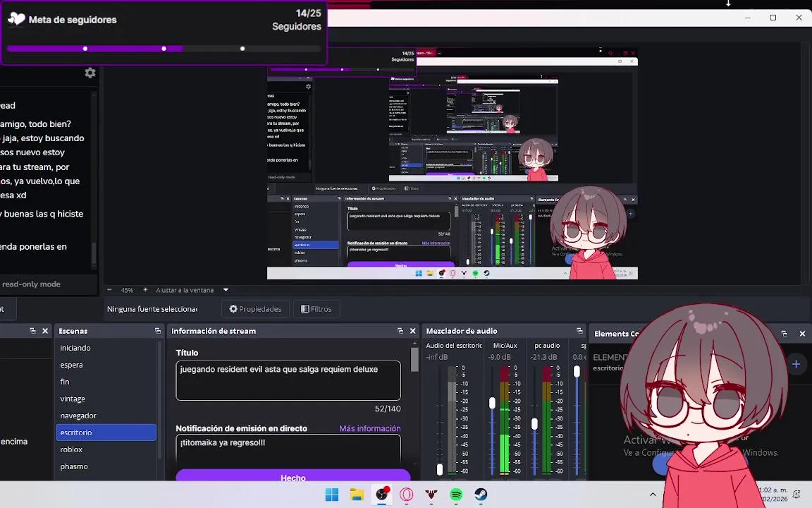Click the 52/140 character counter

pyautogui.click(x=388, y=409)
